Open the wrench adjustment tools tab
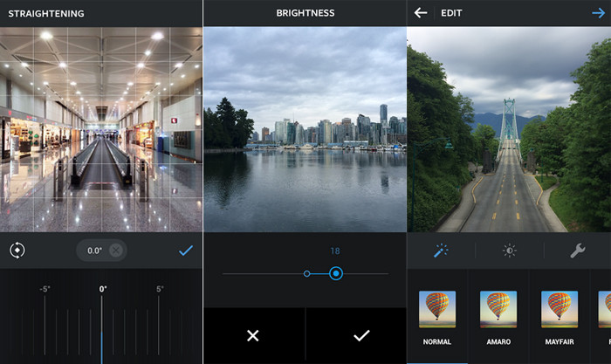This screenshot has width=611, height=364. coord(577,251)
